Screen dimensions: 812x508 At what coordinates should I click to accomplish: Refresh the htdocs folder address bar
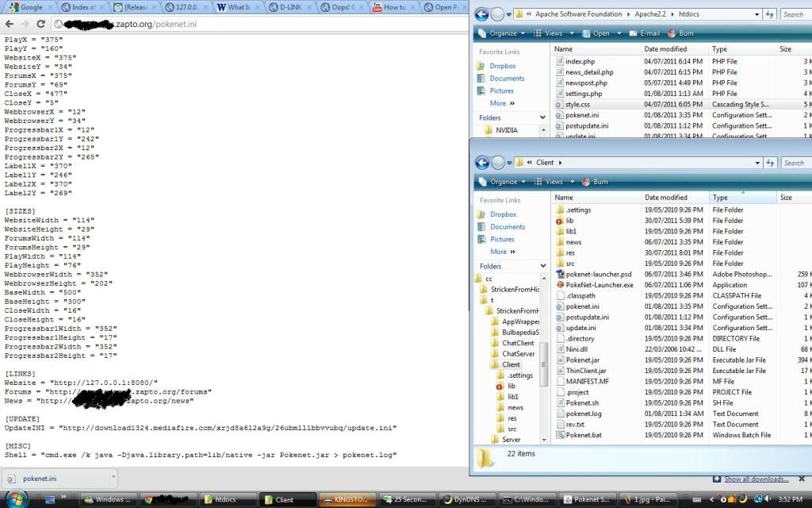pos(768,14)
